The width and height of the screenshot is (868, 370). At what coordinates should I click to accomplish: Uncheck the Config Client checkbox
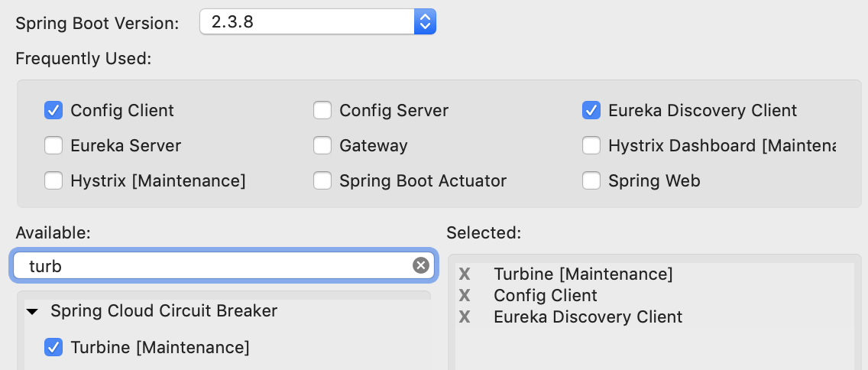[x=53, y=110]
